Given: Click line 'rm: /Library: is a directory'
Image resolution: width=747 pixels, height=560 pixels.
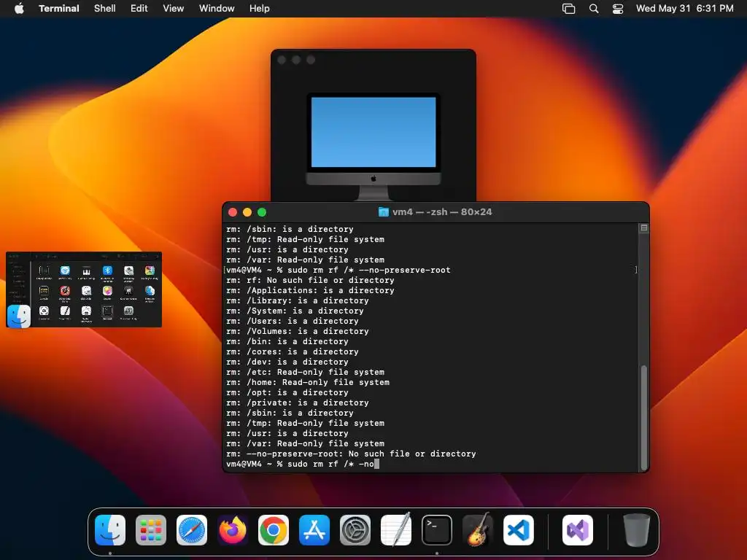Looking at the screenshot, I should 298,300.
